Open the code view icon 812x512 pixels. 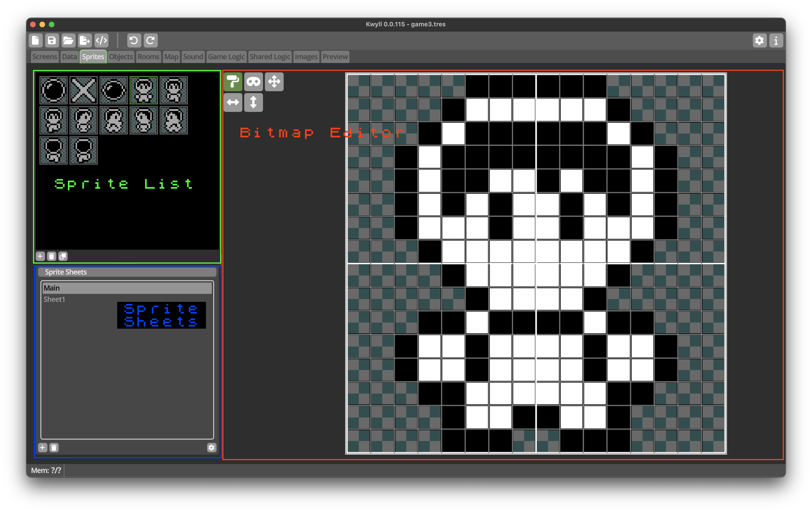pyautogui.click(x=101, y=40)
